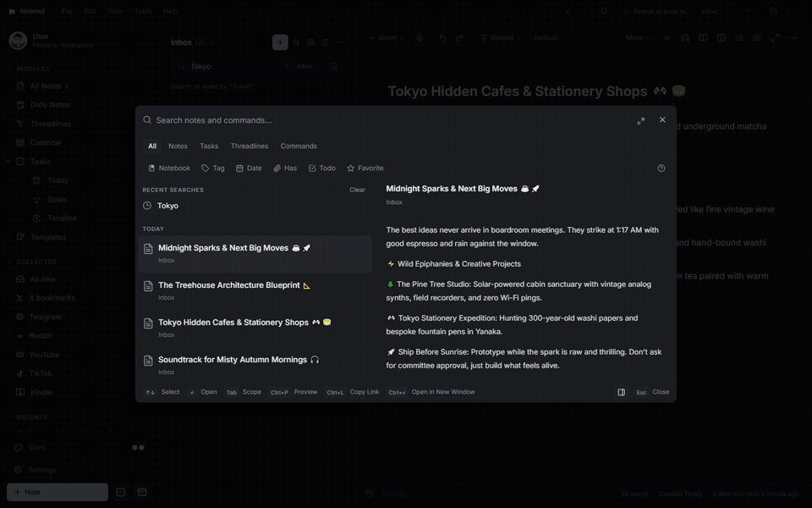Focus the Search notes and commands field
812x508 pixels.
point(391,120)
